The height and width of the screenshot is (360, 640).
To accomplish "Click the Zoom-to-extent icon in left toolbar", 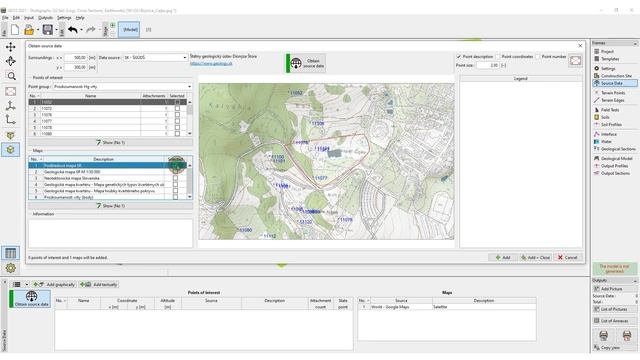I will [x=11, y=91].
